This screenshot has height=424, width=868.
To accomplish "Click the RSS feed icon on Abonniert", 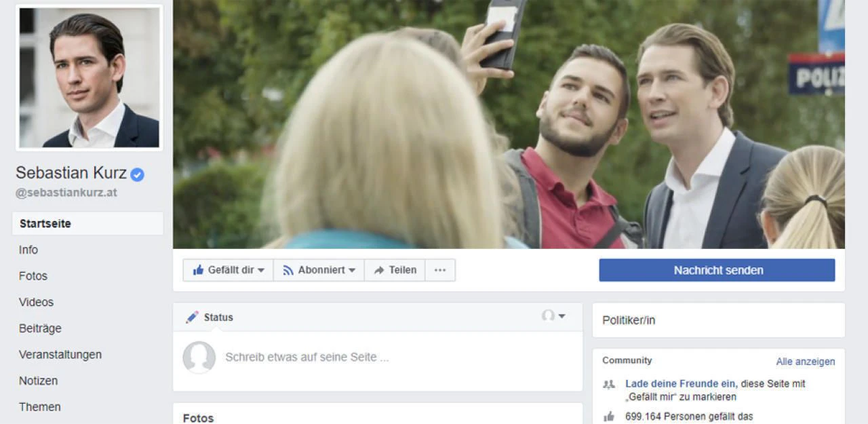I will 288,270.
